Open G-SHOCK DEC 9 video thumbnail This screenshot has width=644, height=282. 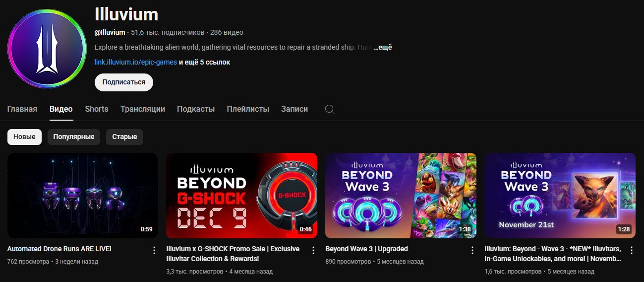(x=241, y=196)
